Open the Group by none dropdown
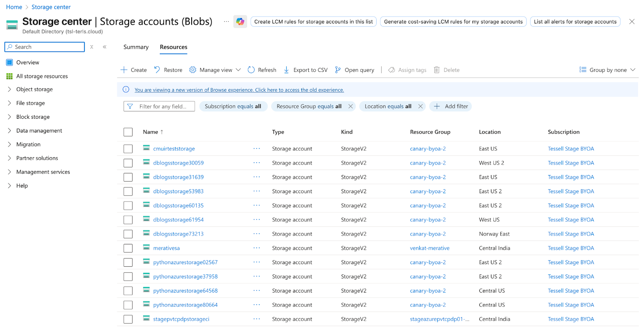Screen dimensions: 644x330 pos(607,70)
